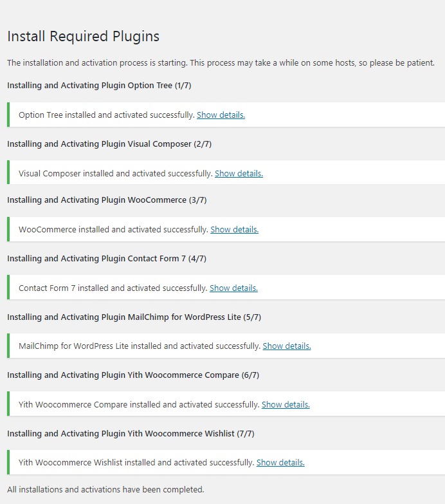The height and width of the screenshot is (504, 445).
Task: Click the Visual Composer (2/7) progress heading
Action: point(109,144)
